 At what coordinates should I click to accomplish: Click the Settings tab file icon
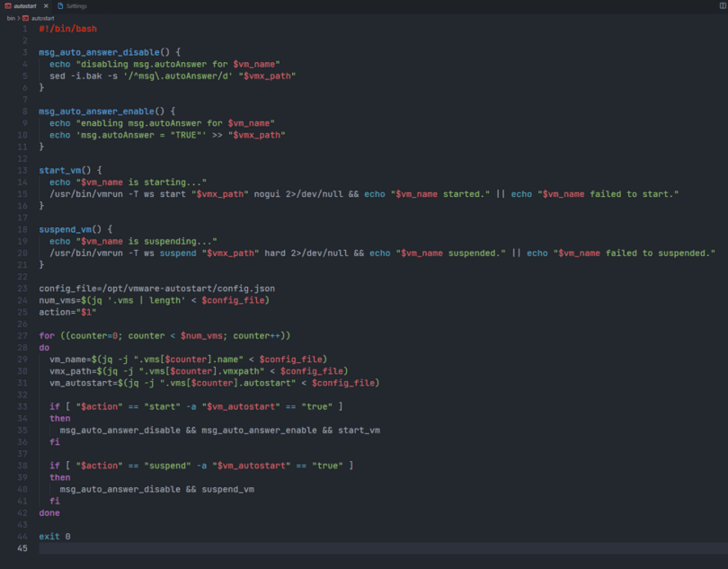60,6
